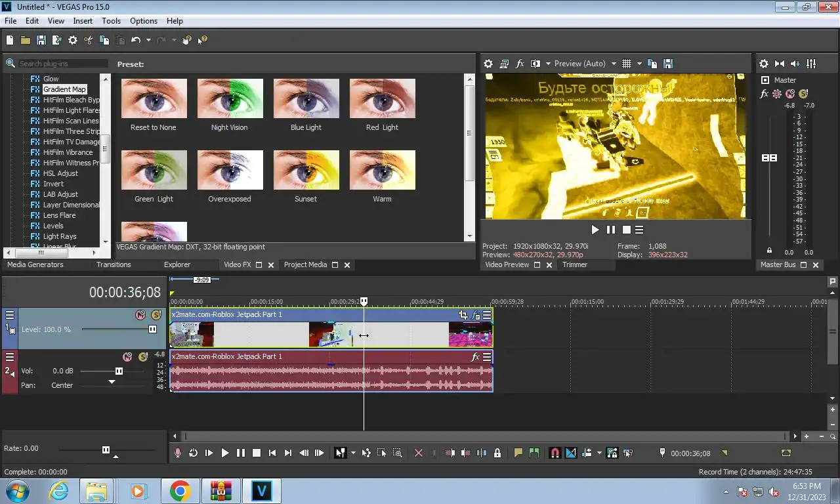The height and width of the screenshot is (504, 840).
Task: Toggle Loop Playback in transport bar
Action: [x=193, y=453]
